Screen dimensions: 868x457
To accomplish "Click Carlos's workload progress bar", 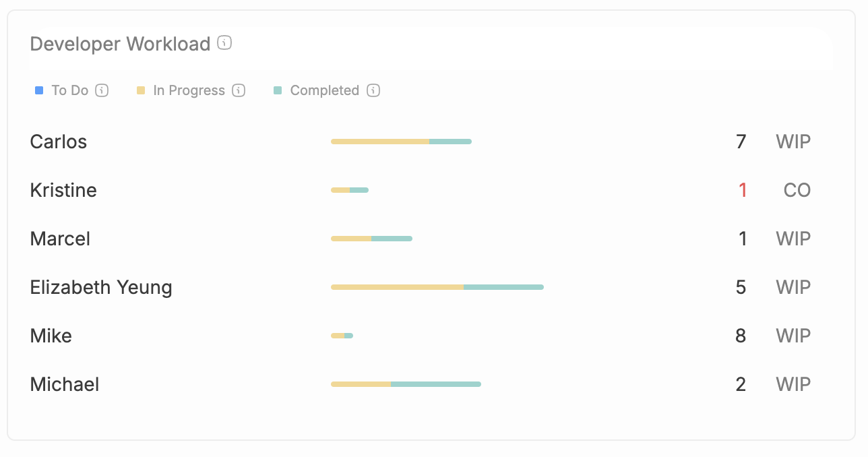I will (401, 142).
